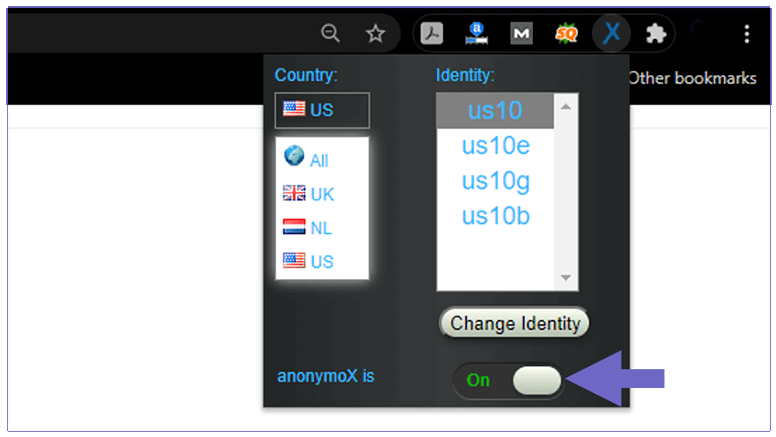Click identity list scroll up arrow
The image size is (776, 437).
pos(566,106)
